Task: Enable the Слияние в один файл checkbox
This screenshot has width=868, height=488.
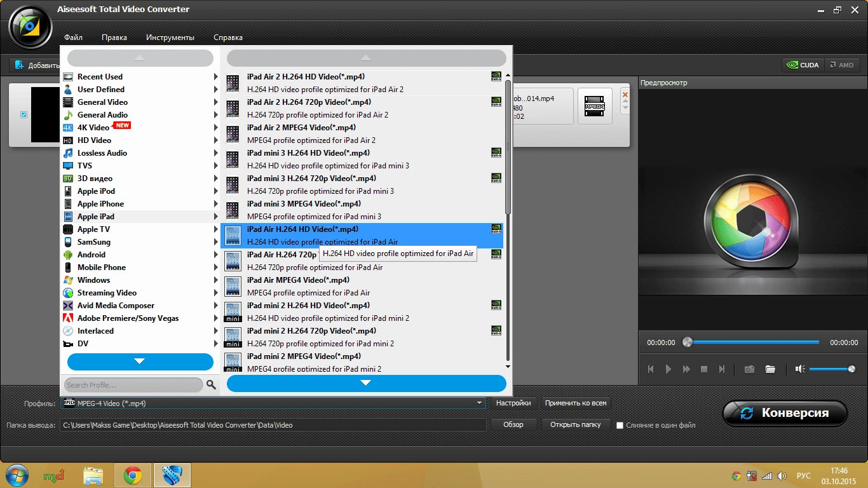Action: coord(620,425)
